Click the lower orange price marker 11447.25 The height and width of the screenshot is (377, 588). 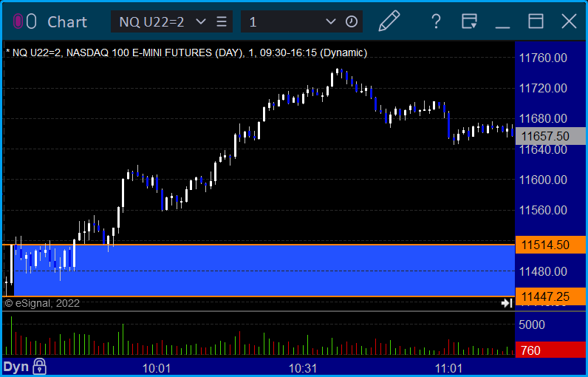coord(550,296)
